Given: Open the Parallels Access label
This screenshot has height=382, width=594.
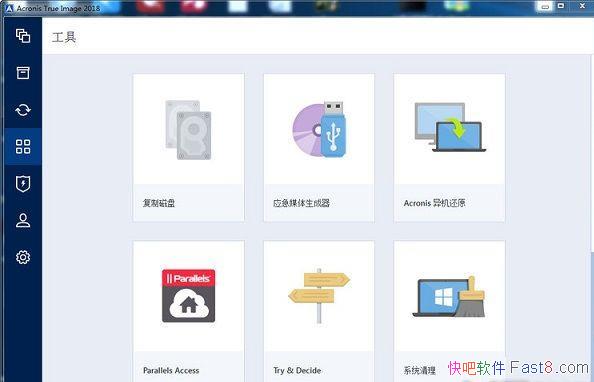Looking at the screenshot, I should 171,370.
